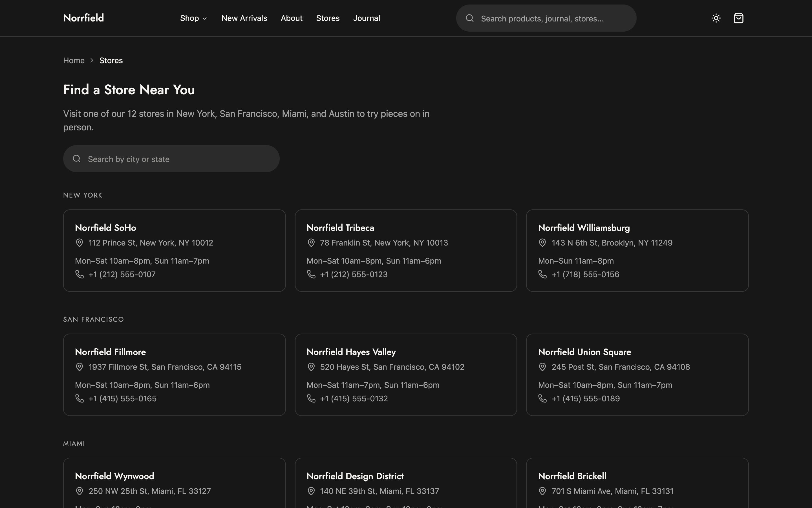Click map pin icon for Norrfield Fillmore

pyautogui.click(x=80, y=367)
